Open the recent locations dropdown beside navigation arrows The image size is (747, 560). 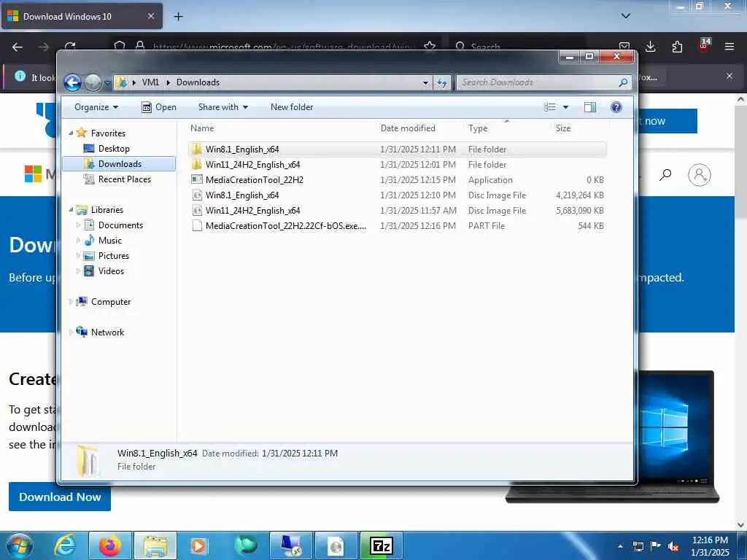[107, 83]
